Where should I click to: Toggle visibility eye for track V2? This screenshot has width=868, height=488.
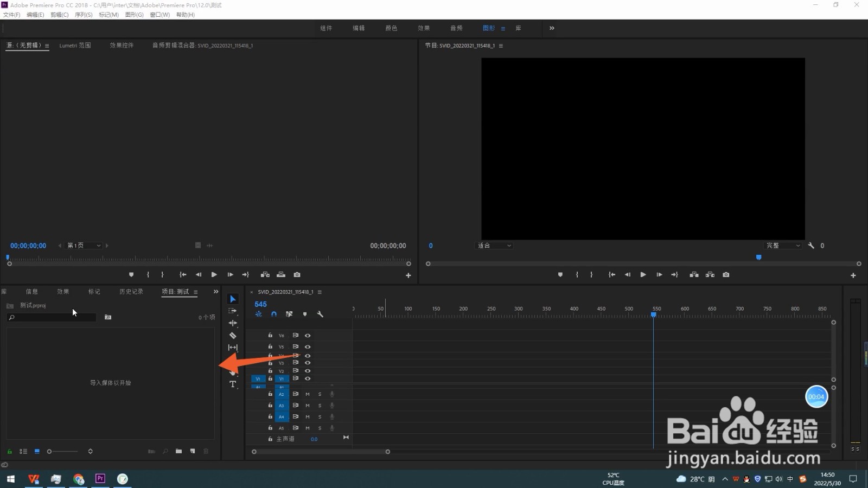click(308, 371)
